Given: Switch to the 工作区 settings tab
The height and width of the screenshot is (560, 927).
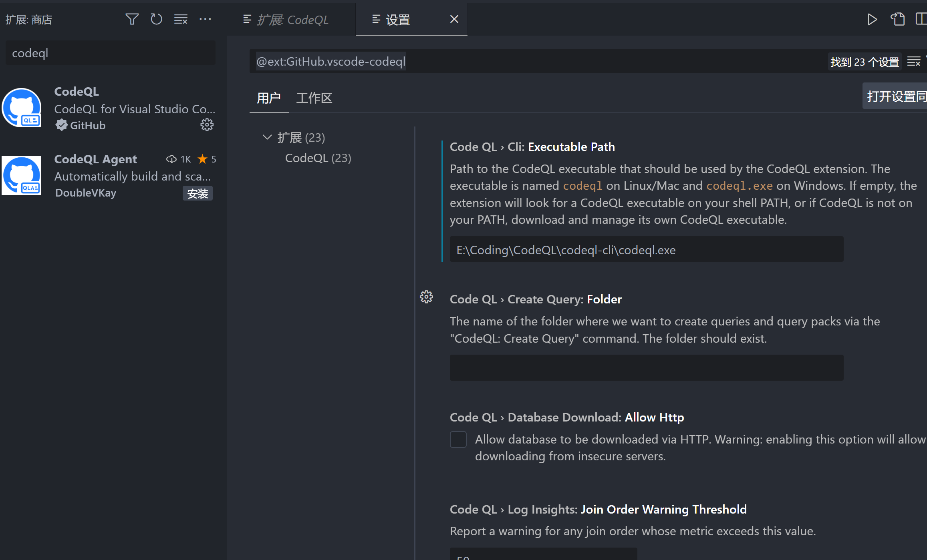Looking at the screenshot, I should tap(314, 98).
